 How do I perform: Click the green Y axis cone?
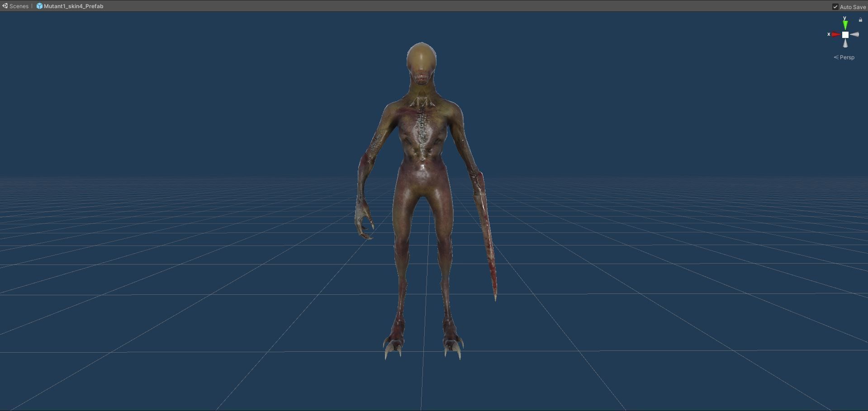pos(845,25)
